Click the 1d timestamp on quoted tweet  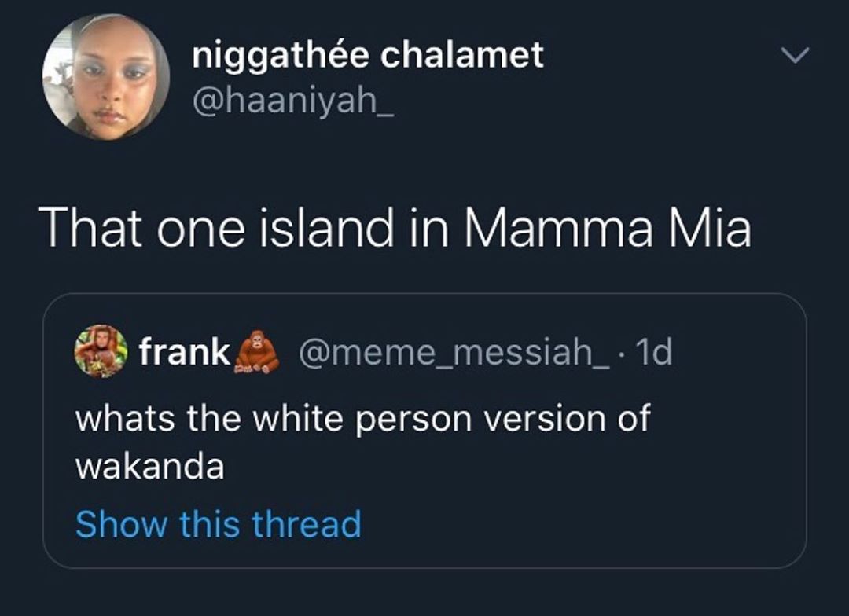(x=656, y=352)
